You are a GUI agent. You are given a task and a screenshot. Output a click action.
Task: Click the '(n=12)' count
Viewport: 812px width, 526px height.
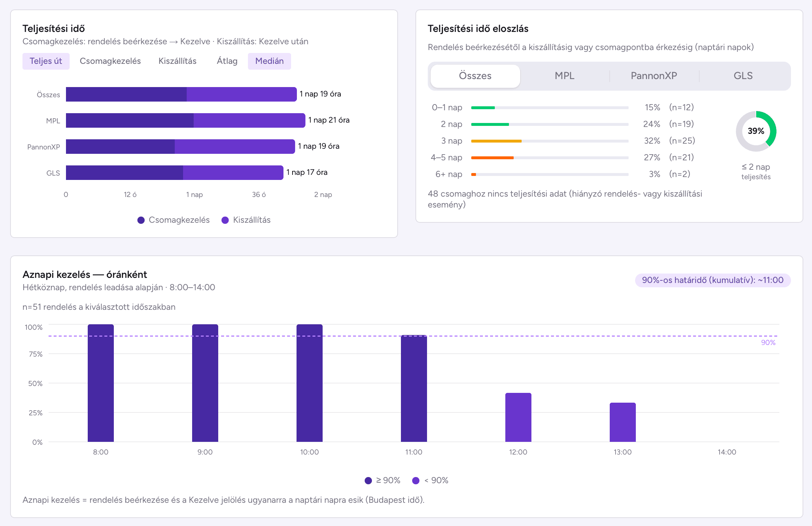click(x=681, y=107)
